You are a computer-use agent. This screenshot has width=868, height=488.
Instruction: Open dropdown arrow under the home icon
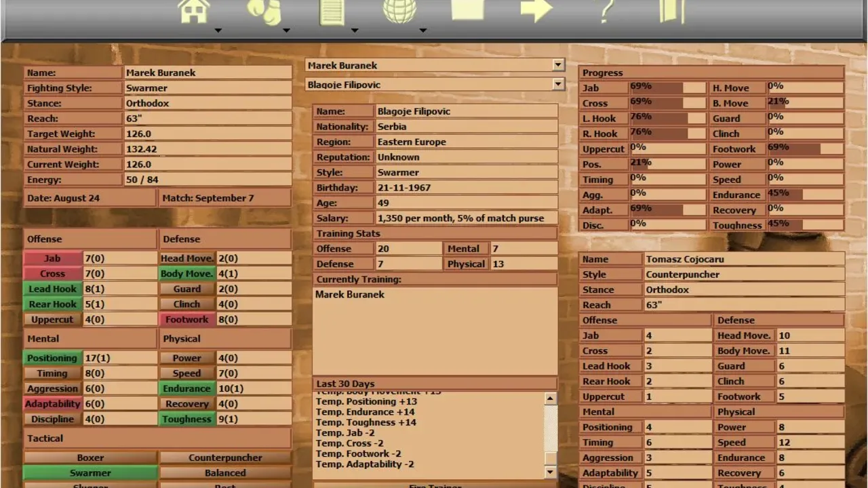218,30
